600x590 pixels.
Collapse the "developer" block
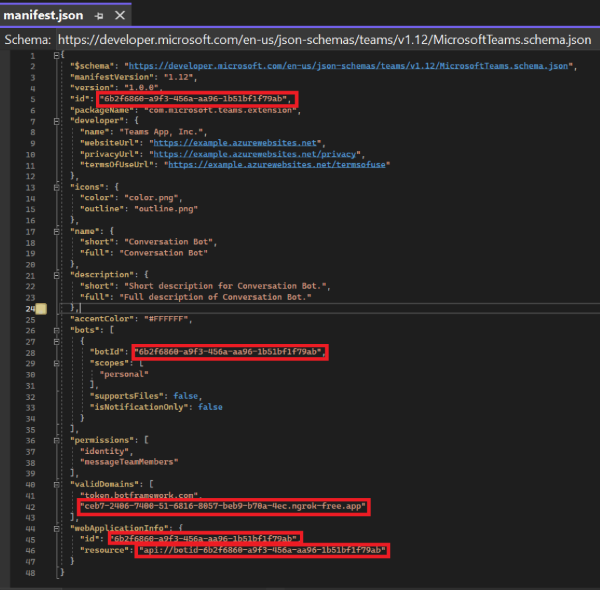(x=56, y=121)
